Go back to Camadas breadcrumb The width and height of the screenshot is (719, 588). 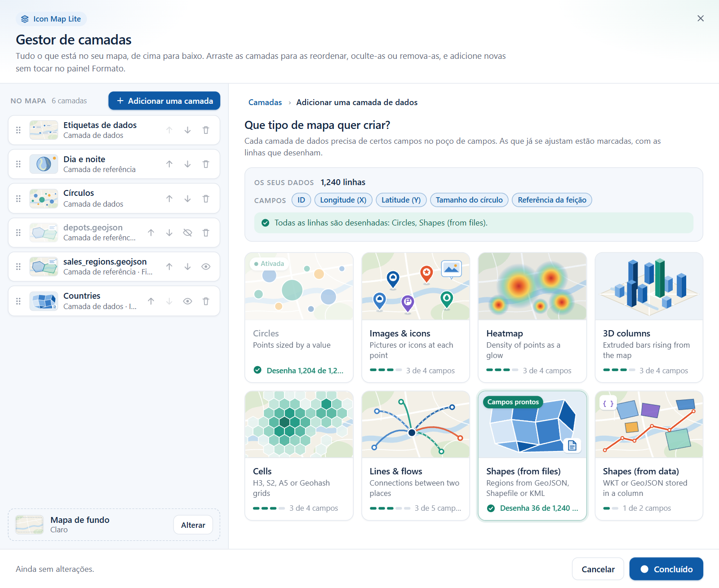pos(265,102)
